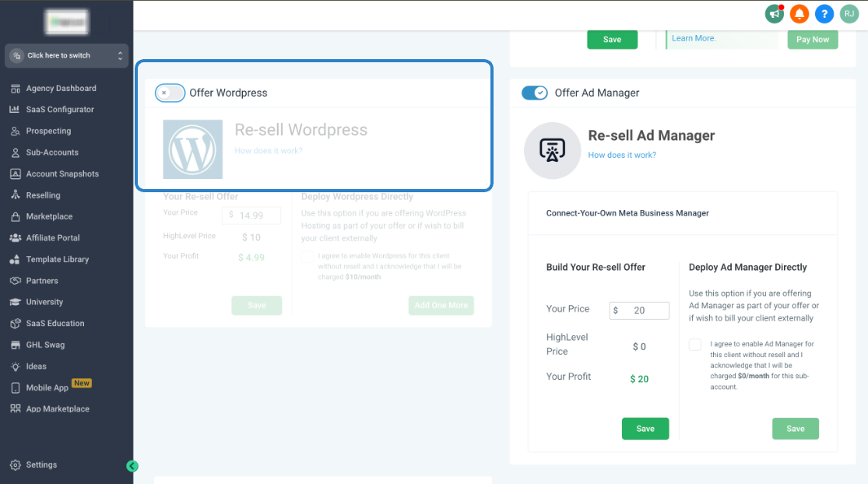Click the Affiliate Portal people icon

[x=16, y=238]
